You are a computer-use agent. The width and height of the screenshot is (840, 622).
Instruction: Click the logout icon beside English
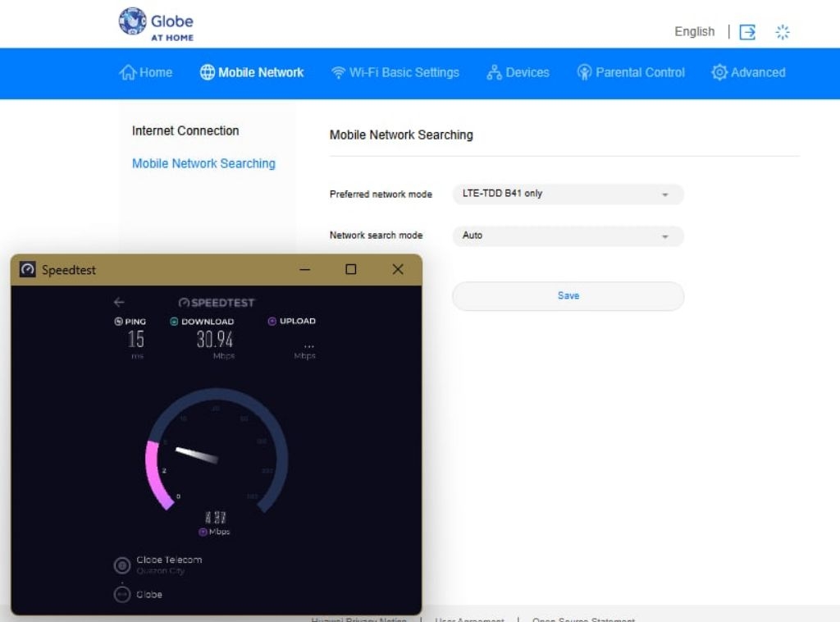click(x=747, y=32)
